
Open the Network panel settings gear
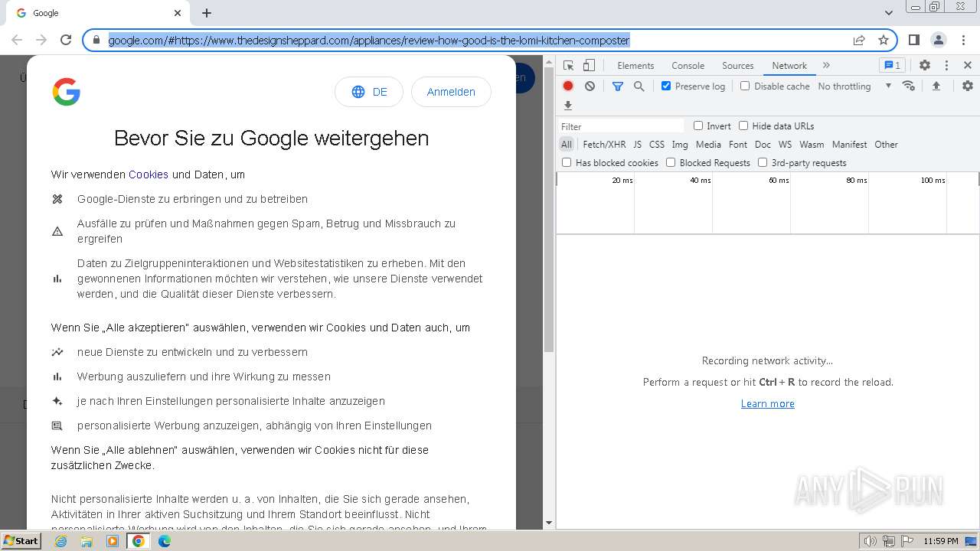pyautogui.click(x=968, y=86)
